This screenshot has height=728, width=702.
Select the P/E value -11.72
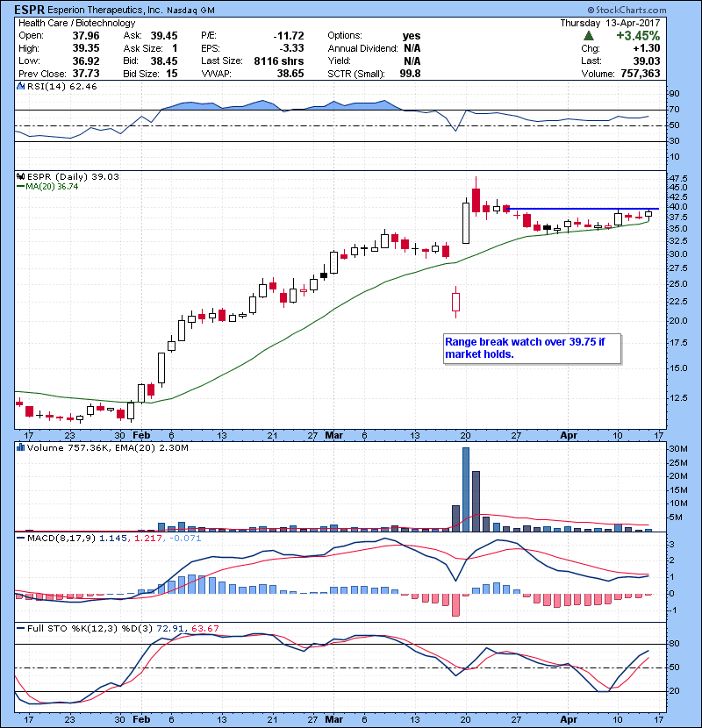289,36
